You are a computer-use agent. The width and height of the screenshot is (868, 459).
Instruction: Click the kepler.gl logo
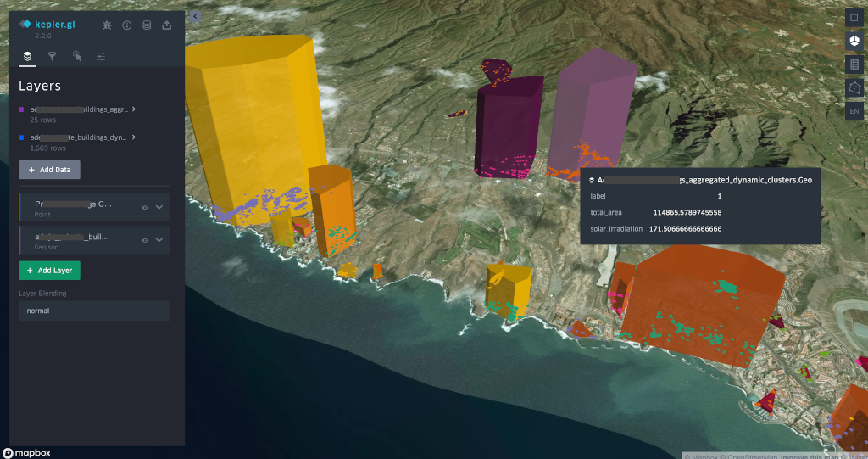pos(47,25)
